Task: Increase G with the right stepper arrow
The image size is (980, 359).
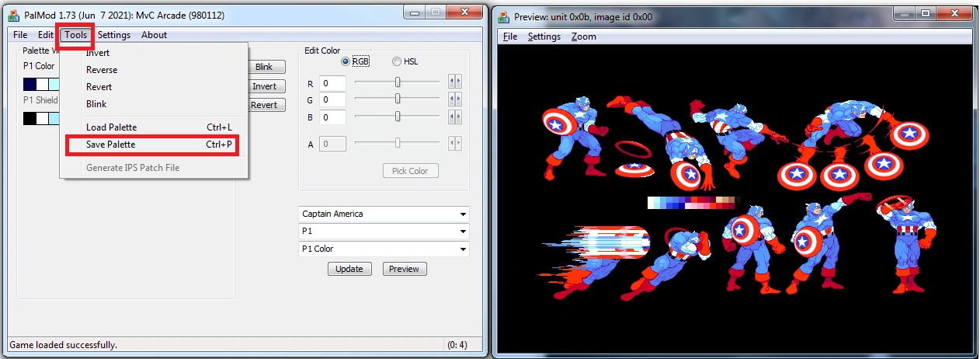Action: pyautogui.click(x=458, y=99)
